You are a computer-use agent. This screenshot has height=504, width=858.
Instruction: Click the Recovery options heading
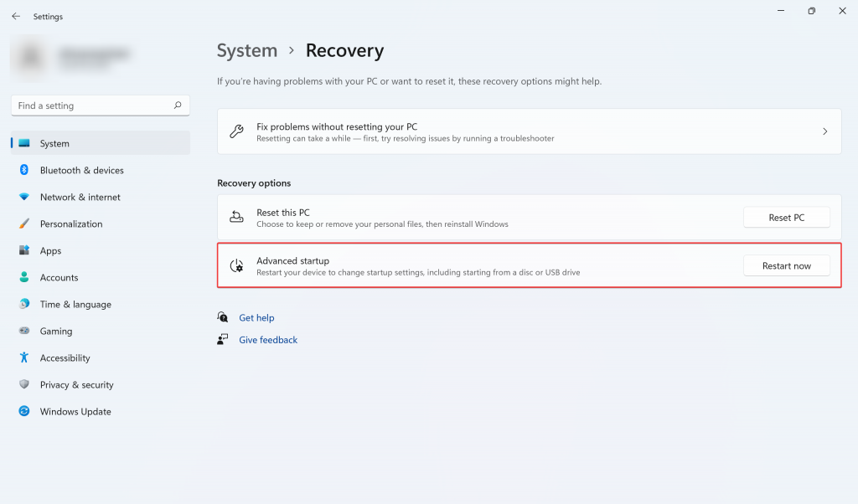(x=254, y=183)
